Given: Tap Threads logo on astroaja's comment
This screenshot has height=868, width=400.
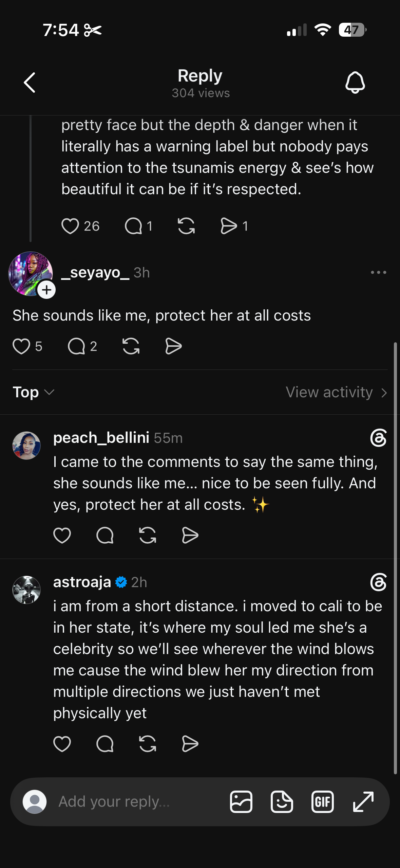Looking at the screenshot, I should (378, 582).
